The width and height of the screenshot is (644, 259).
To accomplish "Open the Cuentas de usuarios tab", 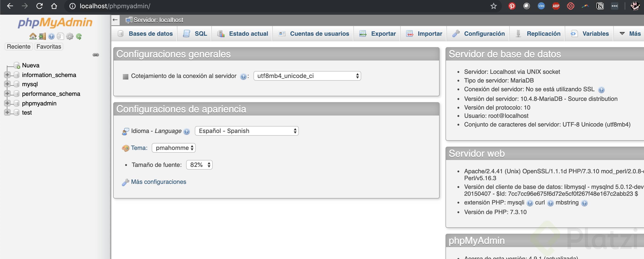I will click(313, 34).
